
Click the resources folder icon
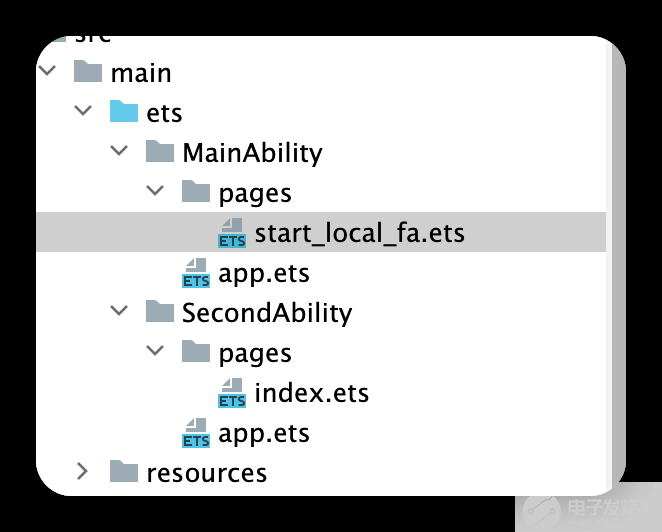pyautogui.click(x=124, y=472)
